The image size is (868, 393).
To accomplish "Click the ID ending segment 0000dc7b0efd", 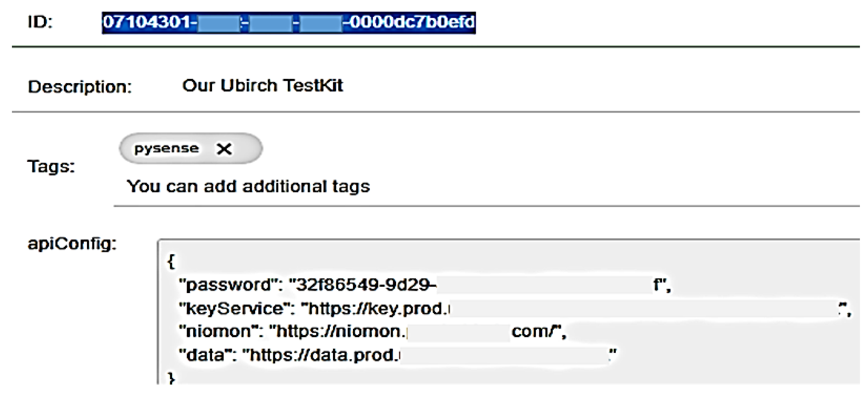I will point(411,22).
